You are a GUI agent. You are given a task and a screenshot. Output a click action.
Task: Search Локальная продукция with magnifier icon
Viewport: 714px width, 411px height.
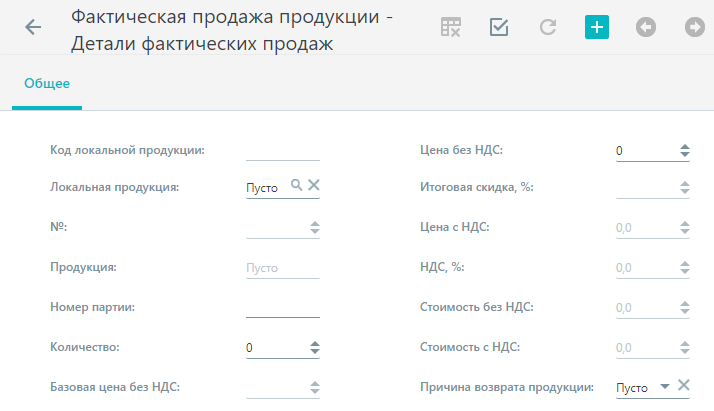tap(296, 185)
